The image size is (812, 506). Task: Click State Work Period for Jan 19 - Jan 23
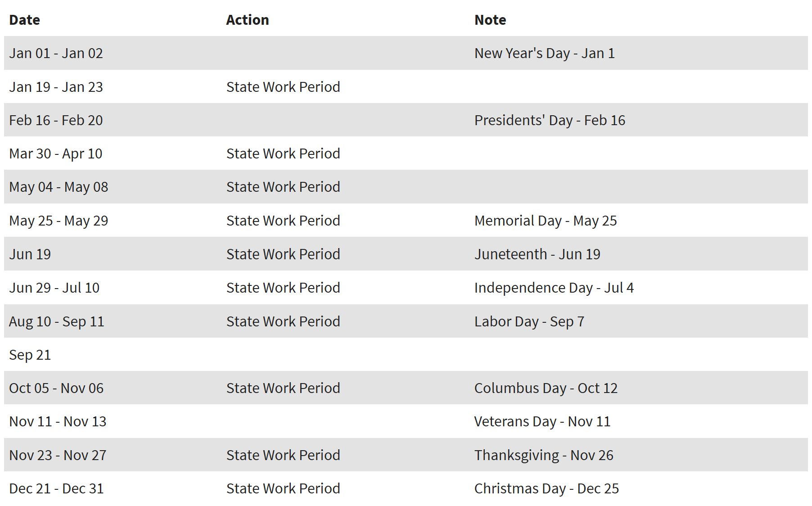(283, 87)
